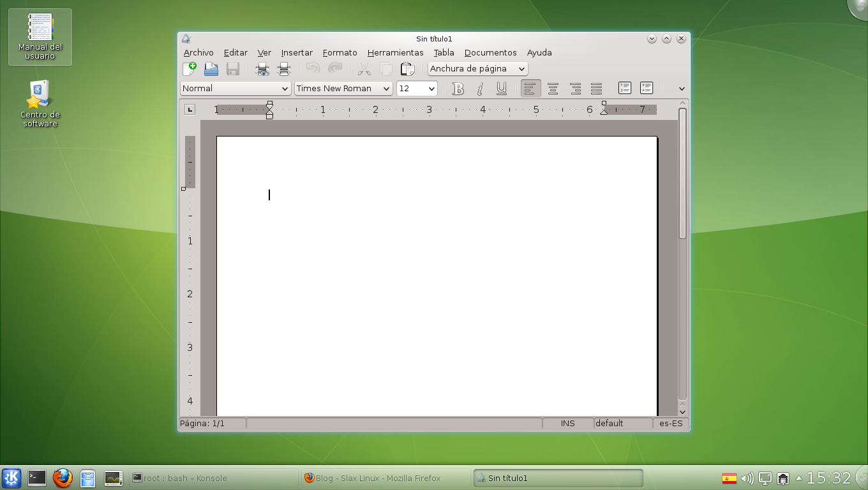Screen dimensions: 868x490
Task: Launch the terminal from the panel icon
Action: 37,478
